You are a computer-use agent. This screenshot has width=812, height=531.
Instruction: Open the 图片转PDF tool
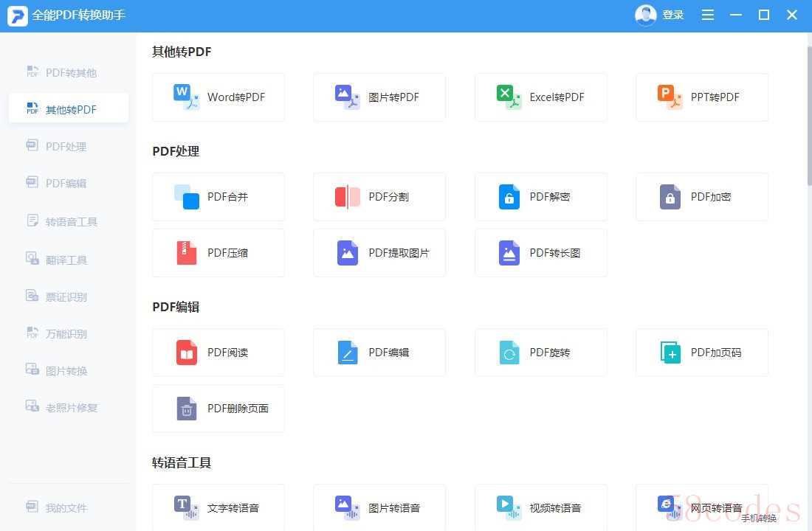tap(379, 97)
